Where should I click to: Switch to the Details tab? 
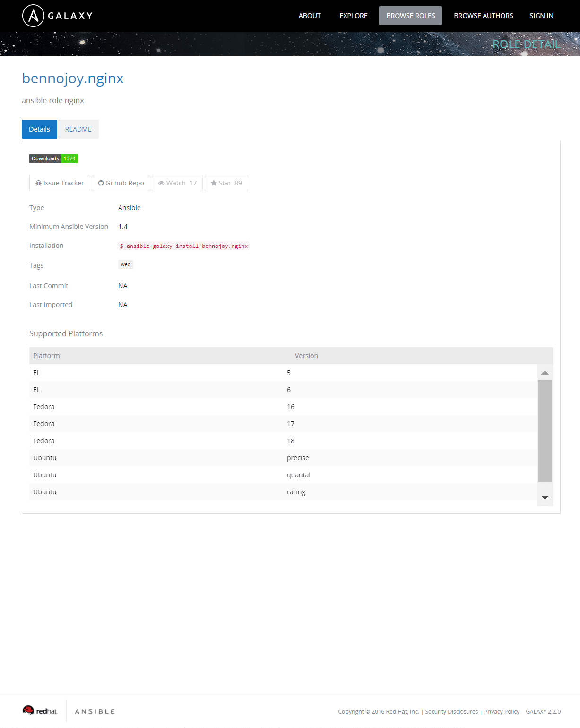point(39,129)
